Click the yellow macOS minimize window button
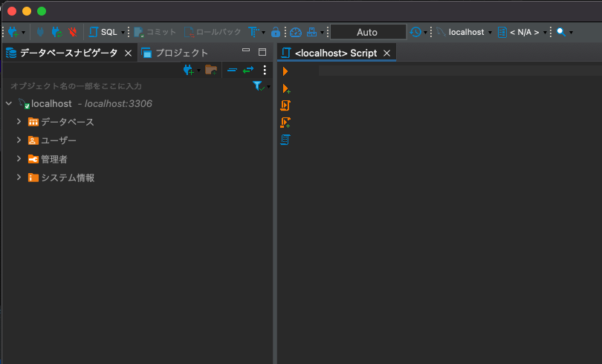Screen dimensions: 602x364 [27, 11]
